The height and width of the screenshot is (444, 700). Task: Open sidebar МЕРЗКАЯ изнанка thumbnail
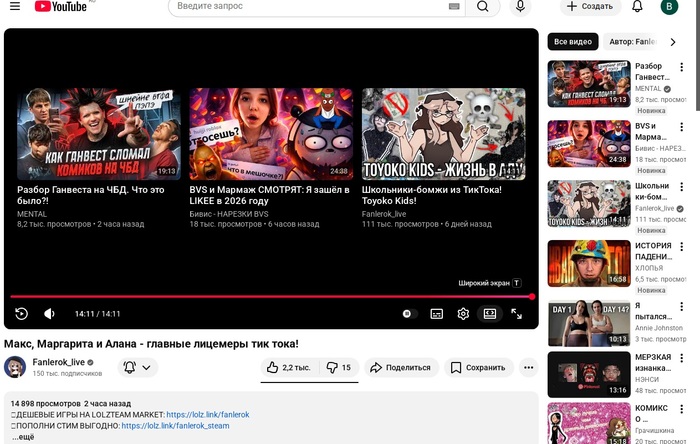coord(589,374)
